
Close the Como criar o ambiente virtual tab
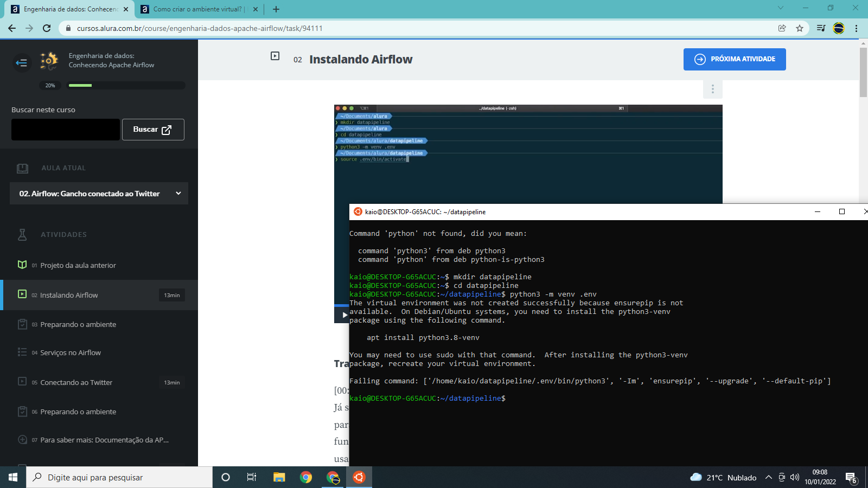tap(256, 9)
